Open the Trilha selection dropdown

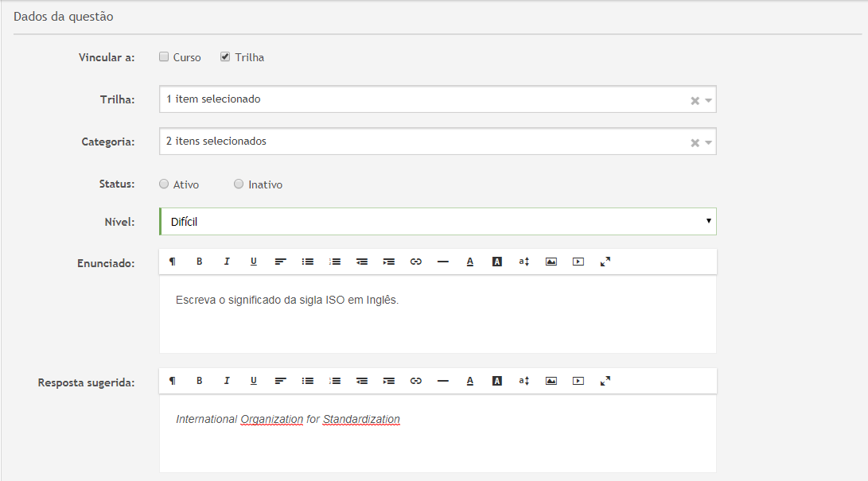[422, 99]
